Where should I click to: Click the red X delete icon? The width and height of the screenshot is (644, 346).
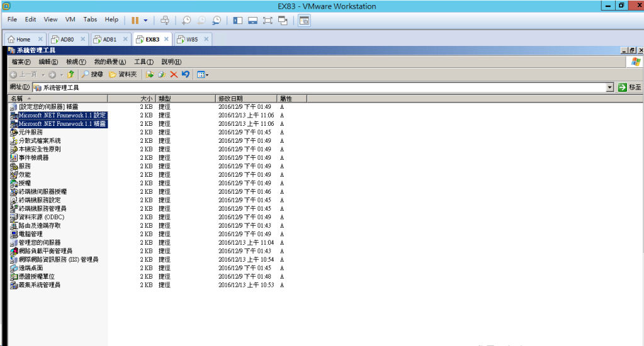tap(174, 74)
